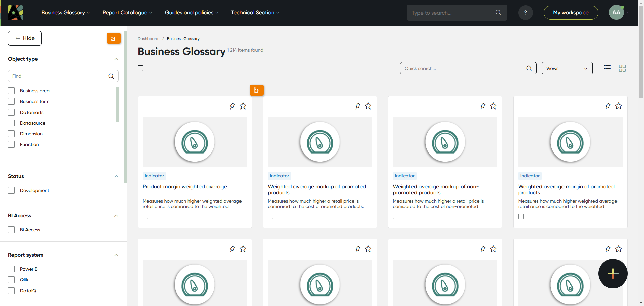Collapse the Report system filter section
Viewport: 644px width, 306px height.
(116, 255)
